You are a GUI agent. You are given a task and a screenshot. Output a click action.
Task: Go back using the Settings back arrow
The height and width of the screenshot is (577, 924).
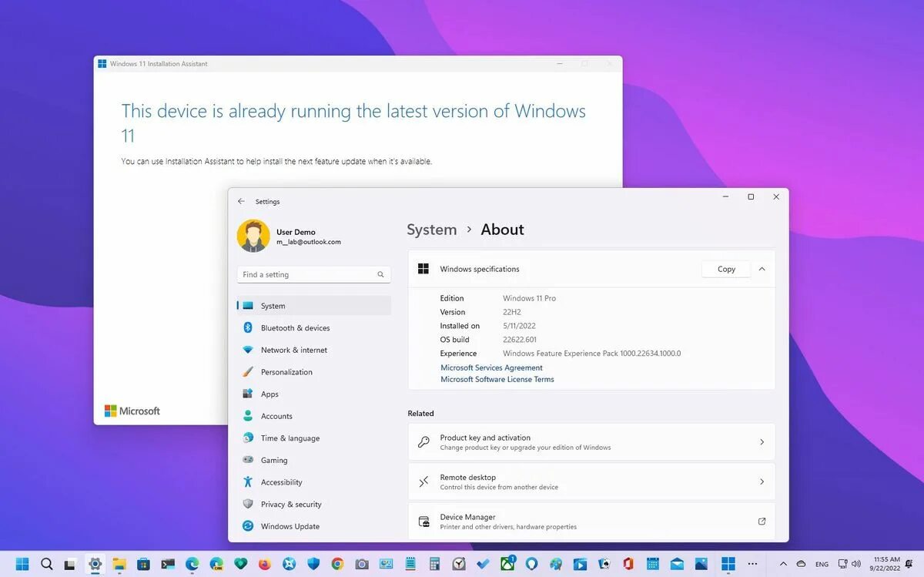[241, 201]
